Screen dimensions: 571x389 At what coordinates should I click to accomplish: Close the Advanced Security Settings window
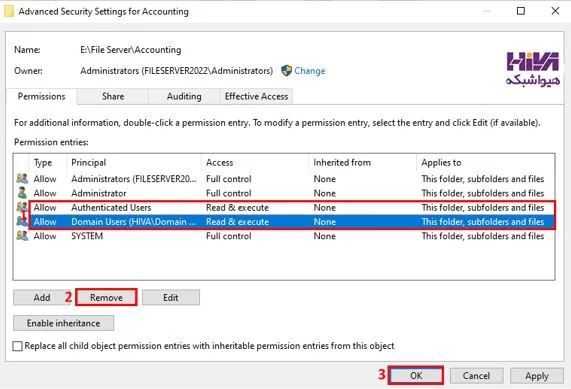click(555, 11)
